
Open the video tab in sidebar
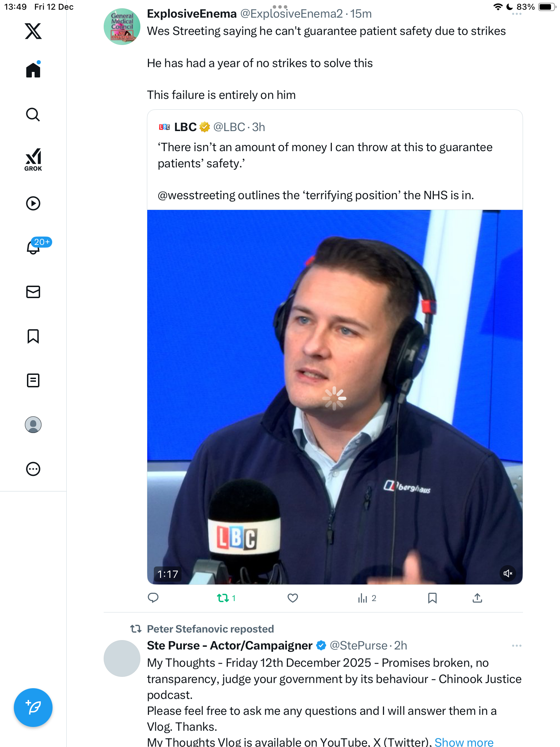click(33, 203)
